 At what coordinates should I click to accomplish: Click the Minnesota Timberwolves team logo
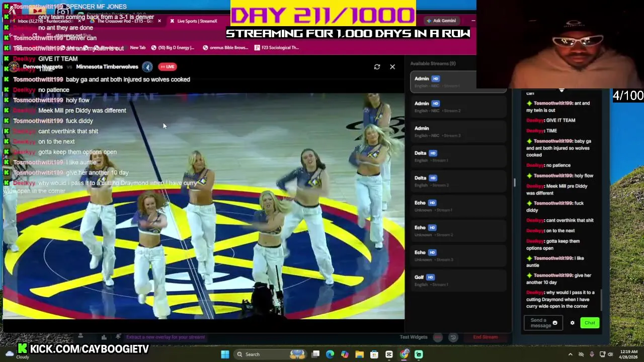(x=147, y=66)
